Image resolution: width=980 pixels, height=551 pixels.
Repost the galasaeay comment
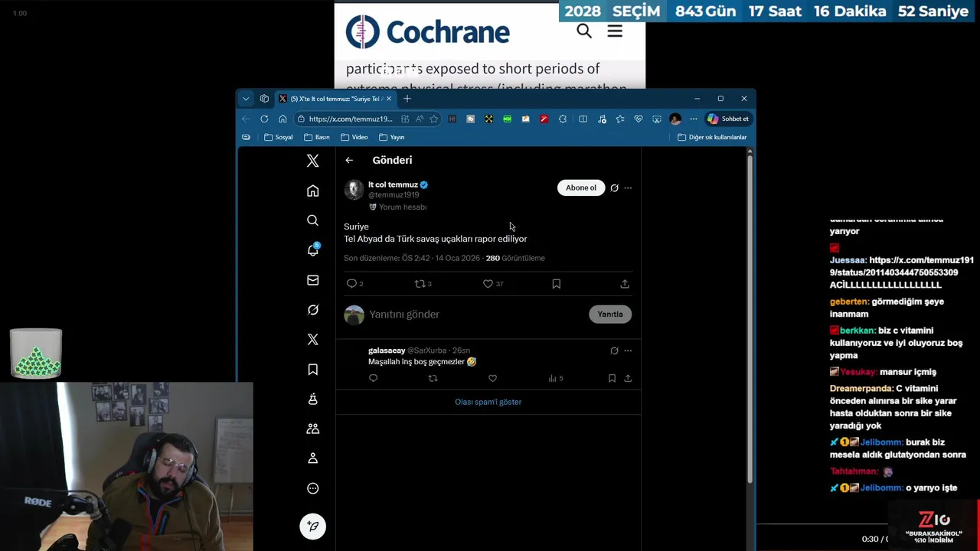point(433,378)
